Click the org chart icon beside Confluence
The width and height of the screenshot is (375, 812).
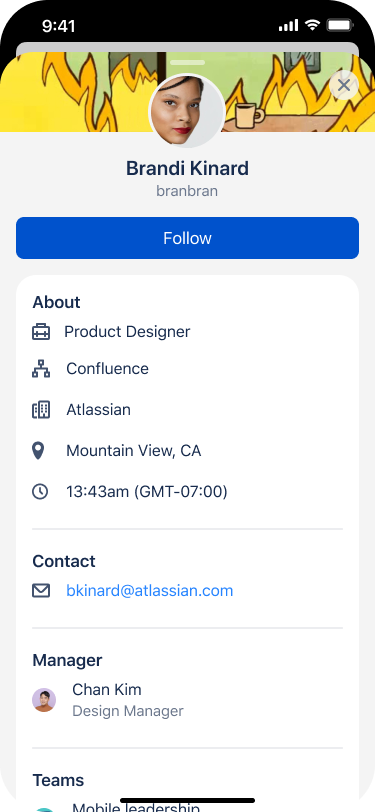(x=41, y=369)
